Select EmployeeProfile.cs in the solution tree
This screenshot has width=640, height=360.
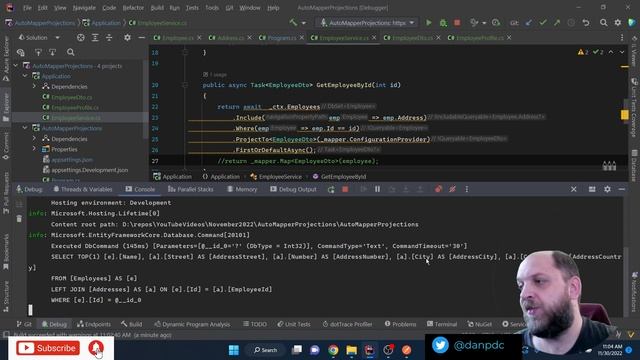tap(71, 107)
